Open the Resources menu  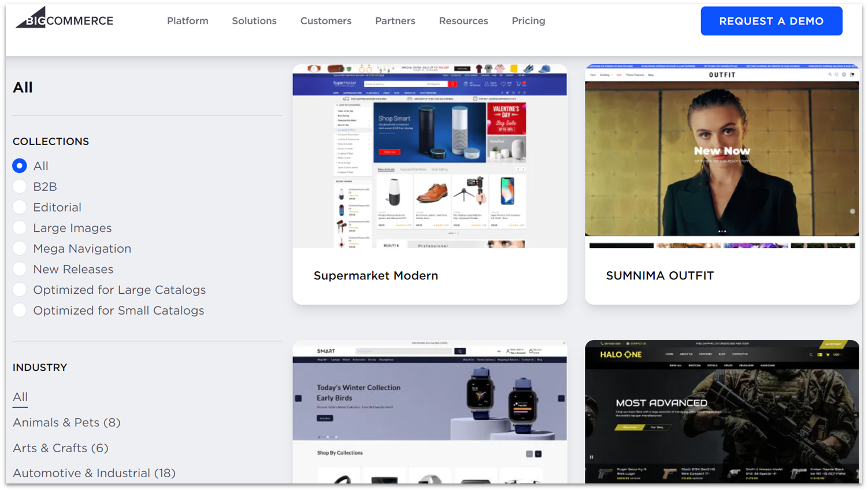point(463,21)
